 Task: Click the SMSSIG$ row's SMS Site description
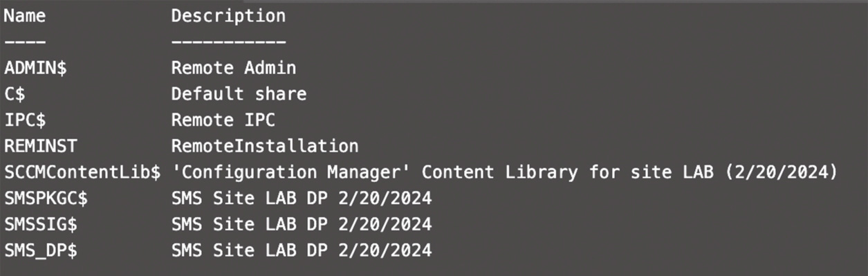pos(302,225)
